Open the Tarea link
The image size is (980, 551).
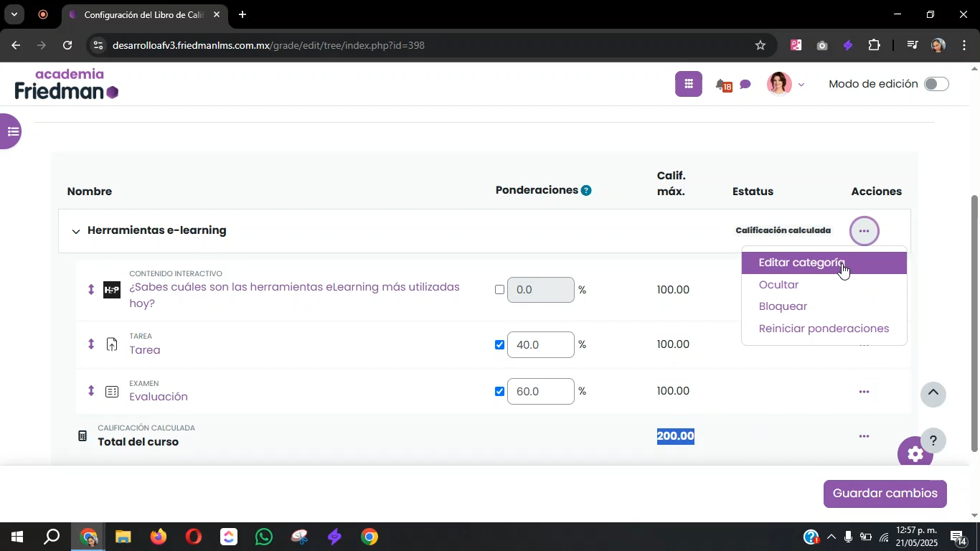[x=145, y=350]
